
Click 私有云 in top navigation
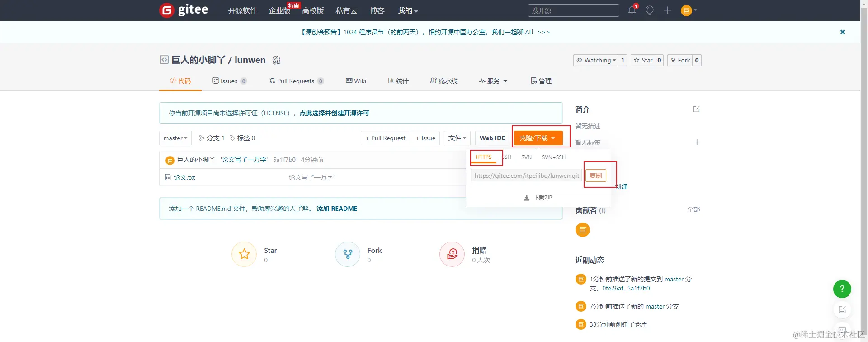pyautogui.click(x=346, y=10)
